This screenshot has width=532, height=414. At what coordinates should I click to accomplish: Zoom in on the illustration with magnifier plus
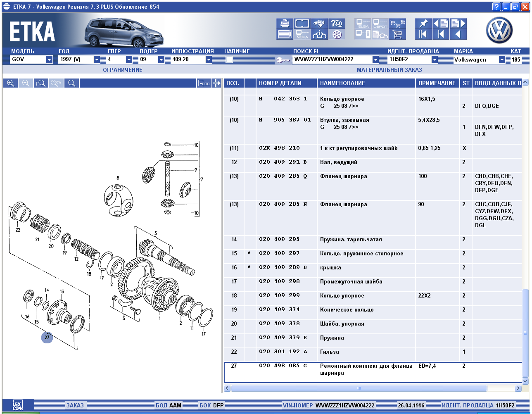10,83
